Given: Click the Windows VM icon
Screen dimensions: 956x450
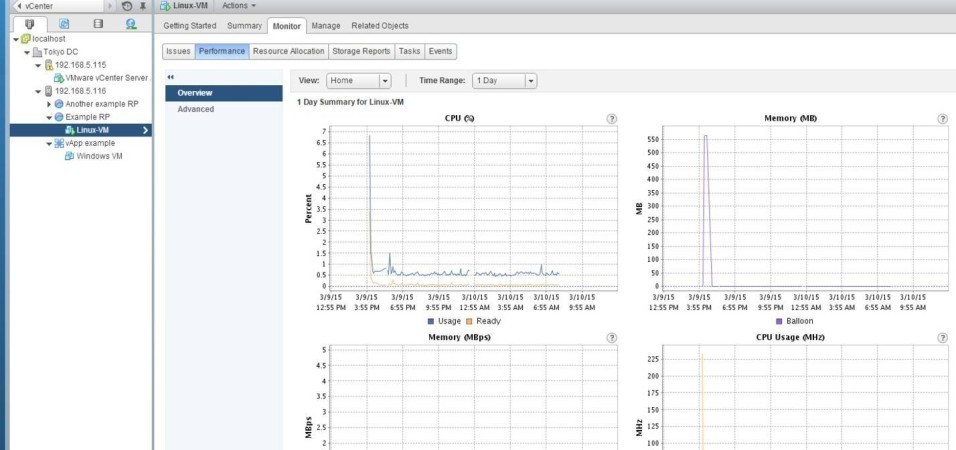Looking at the screenshot, I should (70, 156).
